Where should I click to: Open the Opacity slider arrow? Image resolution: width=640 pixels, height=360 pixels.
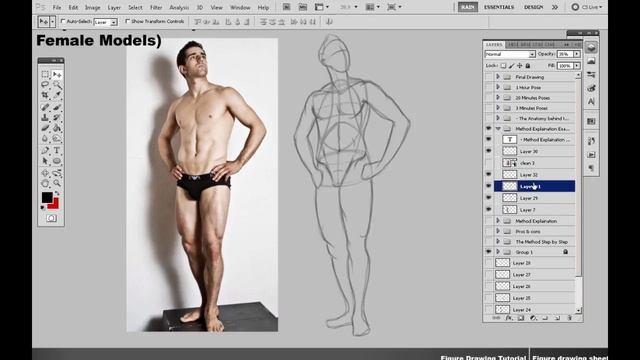tap(577, 54)
